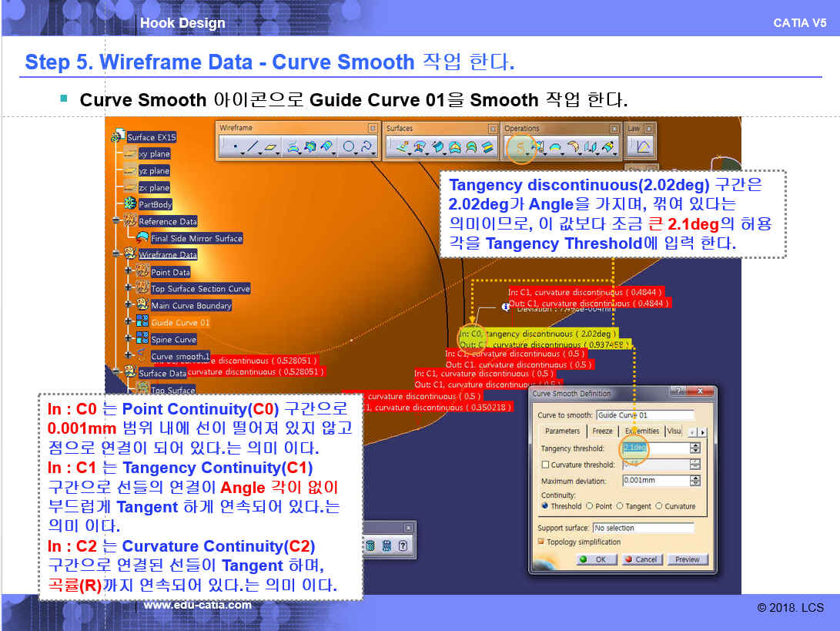Click the PartBody icon in tree
Viewport: 840px width, 631px height.
coord(130,204)
